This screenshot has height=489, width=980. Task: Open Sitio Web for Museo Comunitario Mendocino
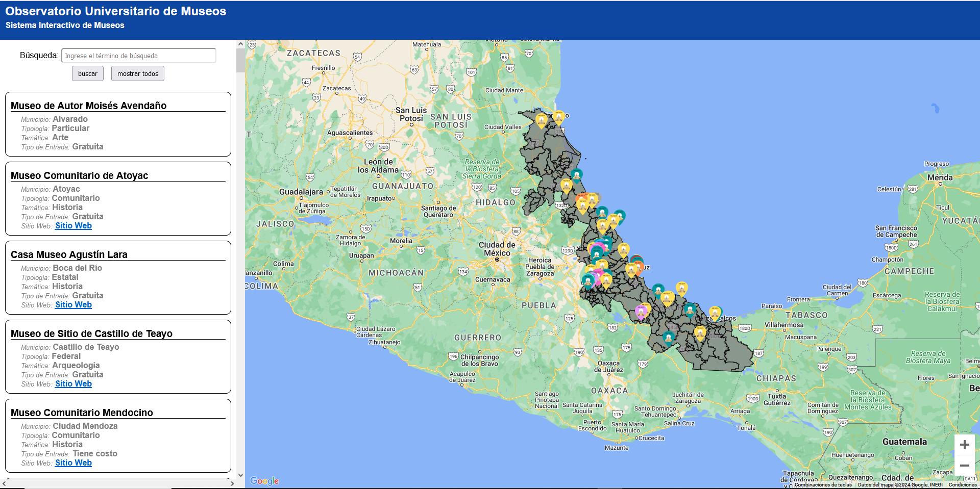pos(73,462)
